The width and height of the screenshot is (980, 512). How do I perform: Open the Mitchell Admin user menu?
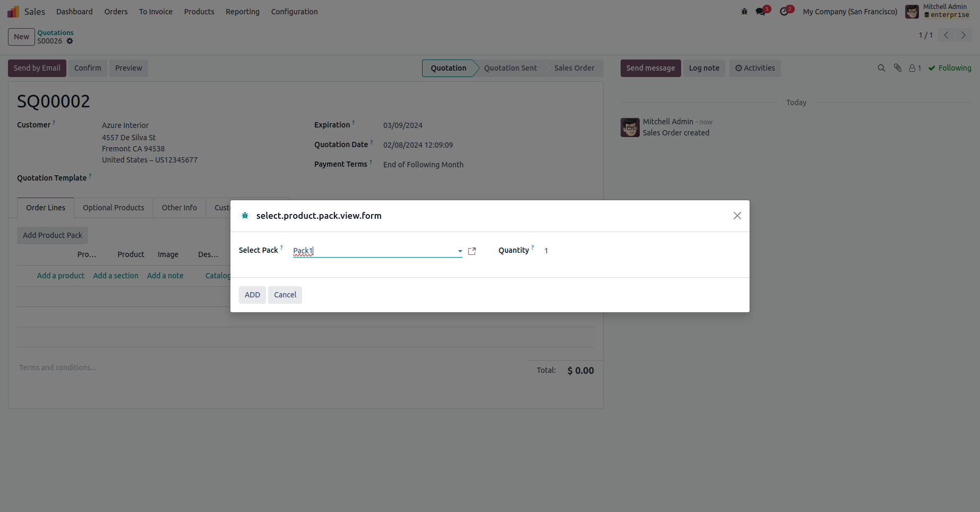tap(938, 11)
